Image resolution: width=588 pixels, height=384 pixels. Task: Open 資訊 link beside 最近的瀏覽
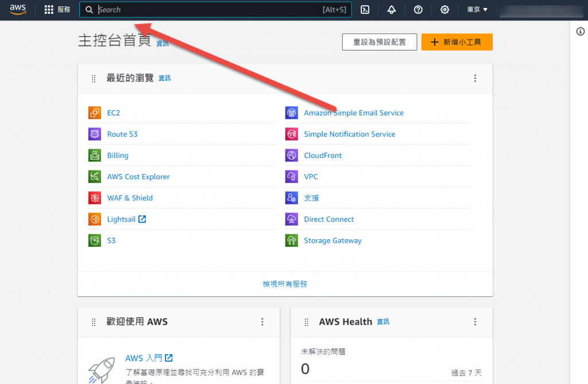(x=165, y=78)
